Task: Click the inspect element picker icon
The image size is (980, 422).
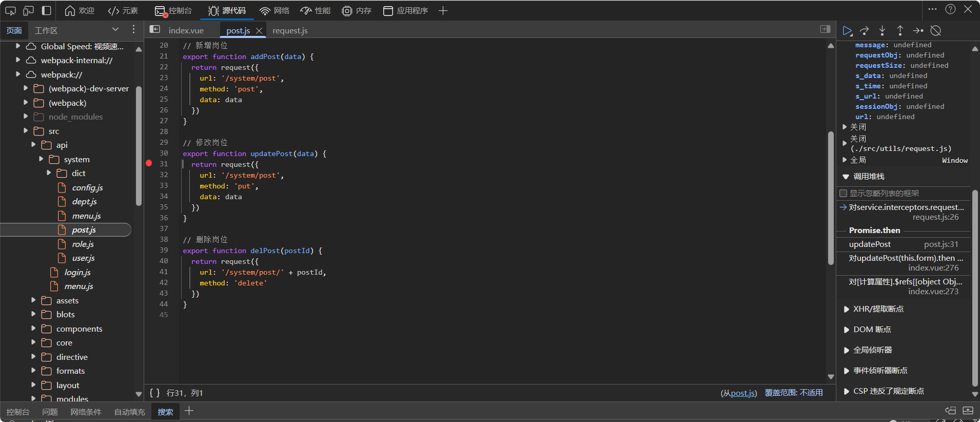Action: coord(10,10)
